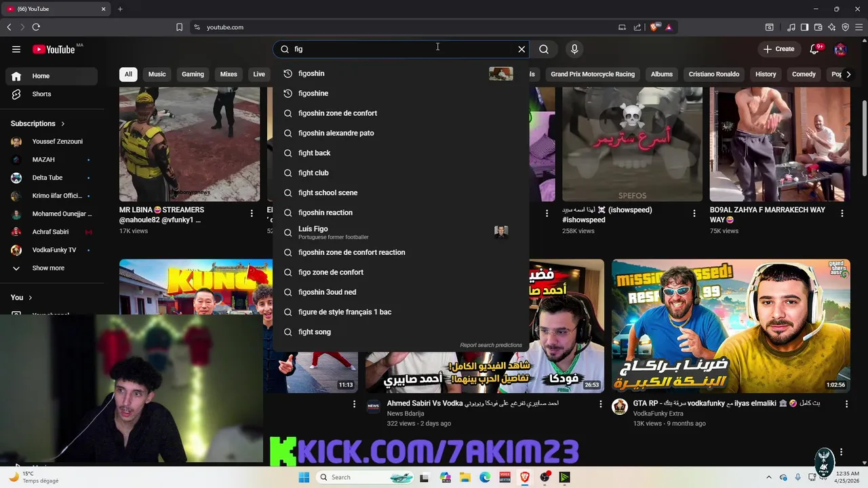868x488 pixels.
Task: Toggle the browser sidebar panel
Action: 804,27
